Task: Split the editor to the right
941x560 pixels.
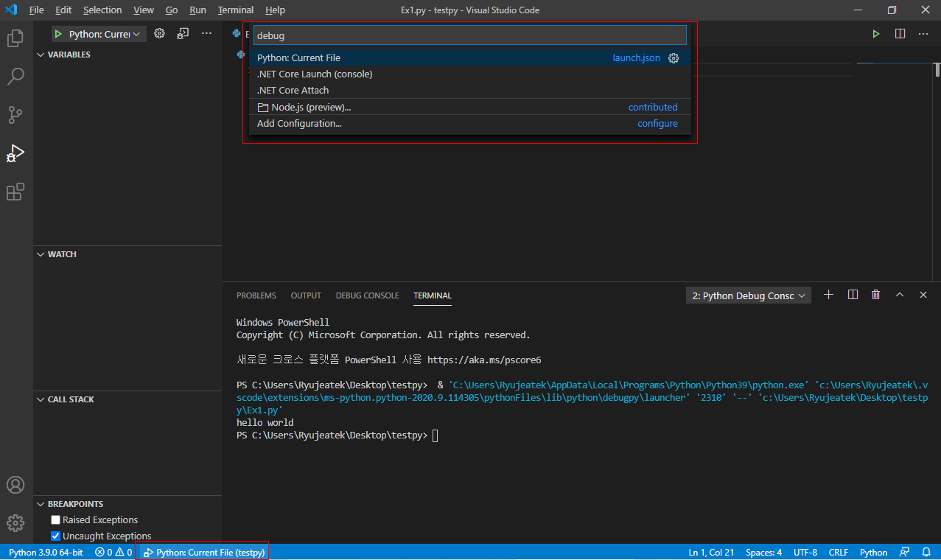Action: pyautogui.click(x=900, y=34)
